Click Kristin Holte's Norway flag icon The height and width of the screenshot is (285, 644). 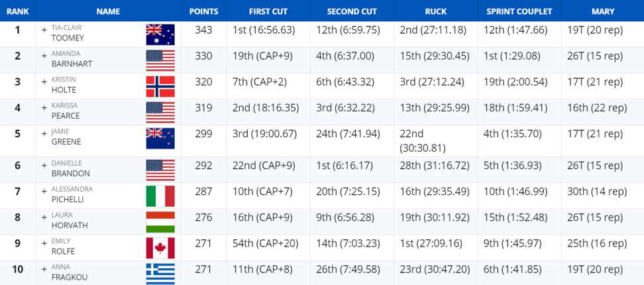point(160,86)
